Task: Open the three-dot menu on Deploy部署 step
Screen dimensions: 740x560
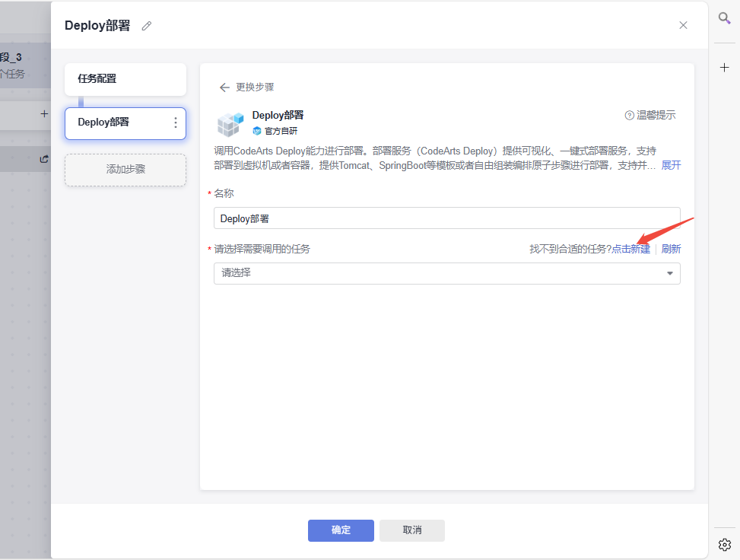Action: 176,123
